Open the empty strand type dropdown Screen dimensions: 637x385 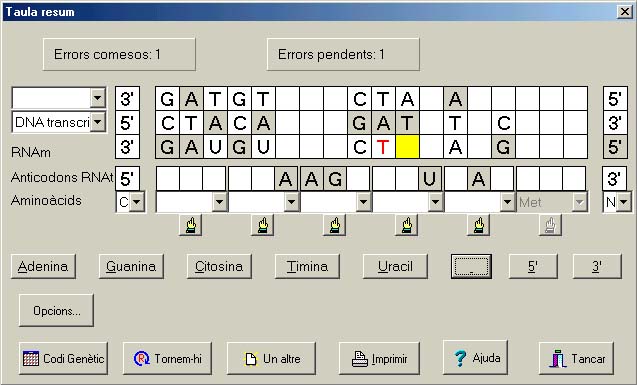(x=98, y=97)
